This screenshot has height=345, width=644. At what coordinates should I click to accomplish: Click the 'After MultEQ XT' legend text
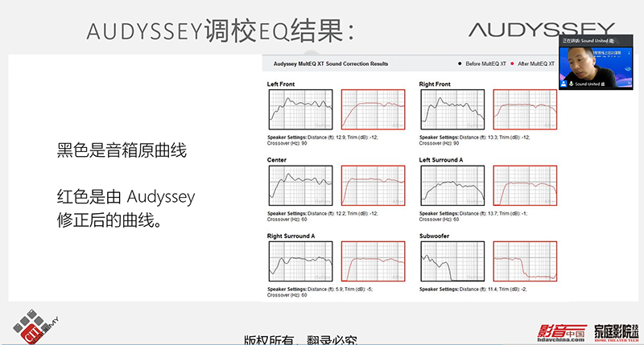pos(536,64)
